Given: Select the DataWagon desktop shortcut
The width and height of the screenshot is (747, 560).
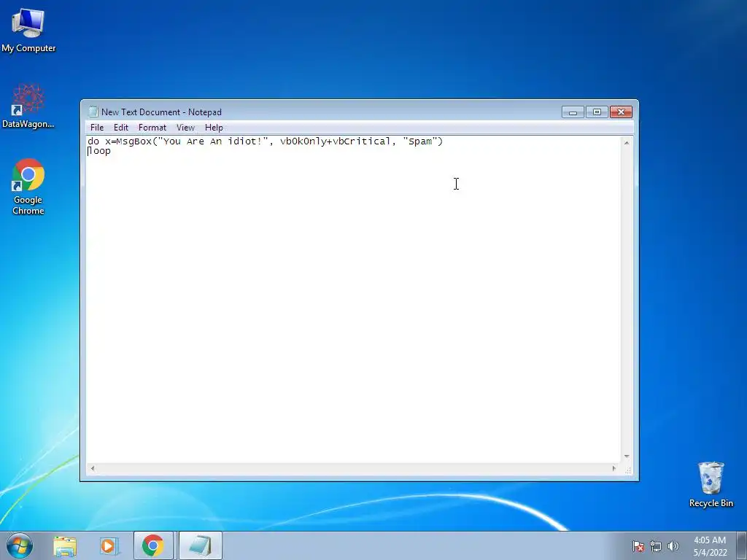Looking at the screenshot, I should (x=28, y=106).
